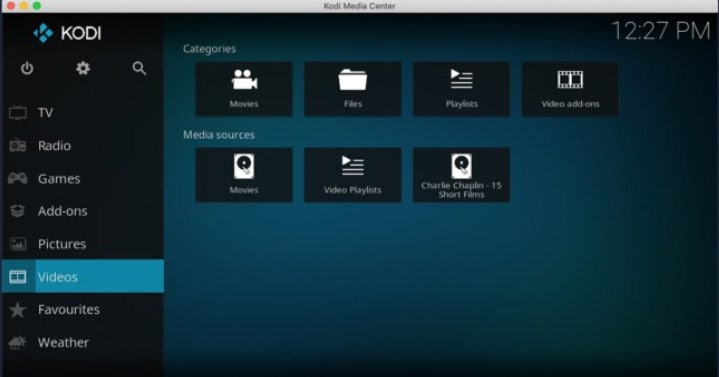Select the highlighted Videos menu item
This screenshot has width=719, height=377.
point(83,277)
